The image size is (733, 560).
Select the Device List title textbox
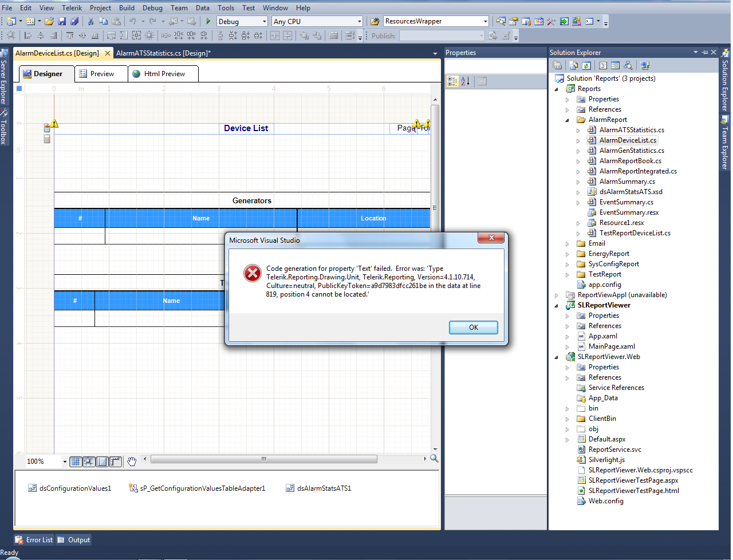coord(246,128)
